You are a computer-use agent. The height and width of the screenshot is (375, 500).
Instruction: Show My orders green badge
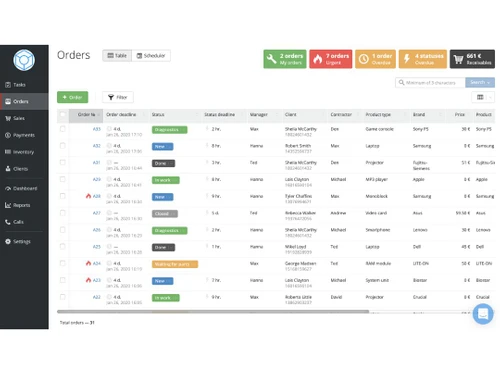click(285, 59)
